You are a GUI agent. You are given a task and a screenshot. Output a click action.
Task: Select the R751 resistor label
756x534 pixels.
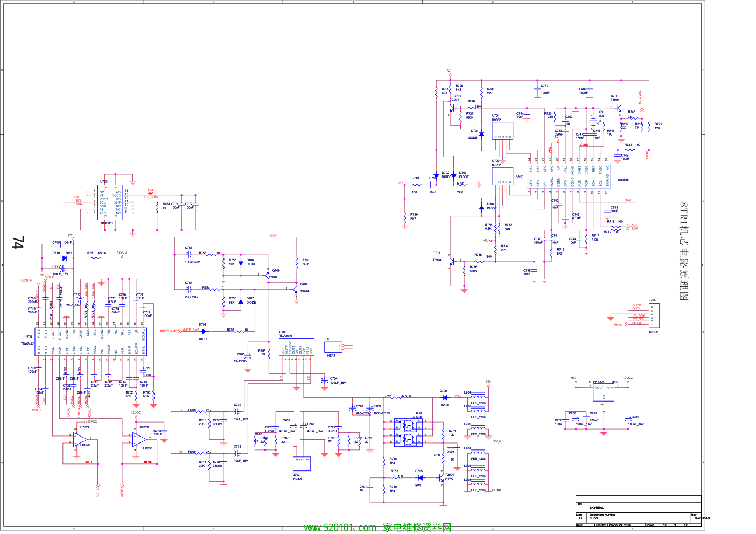[452, 431]
